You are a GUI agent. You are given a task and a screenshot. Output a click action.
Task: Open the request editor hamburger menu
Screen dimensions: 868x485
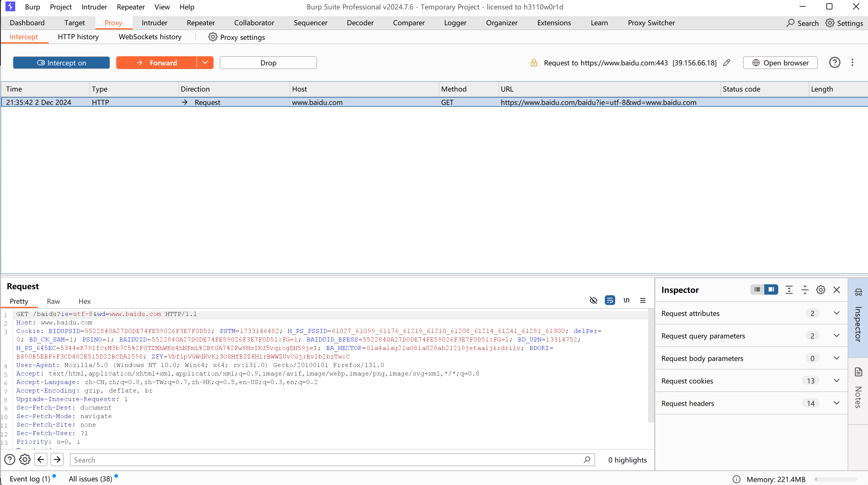coord(643,300)
